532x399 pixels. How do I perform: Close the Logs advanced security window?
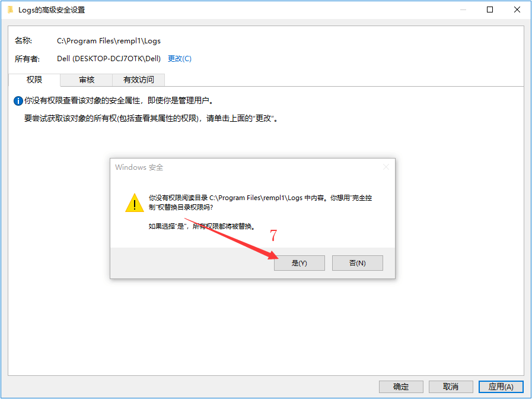517,9
